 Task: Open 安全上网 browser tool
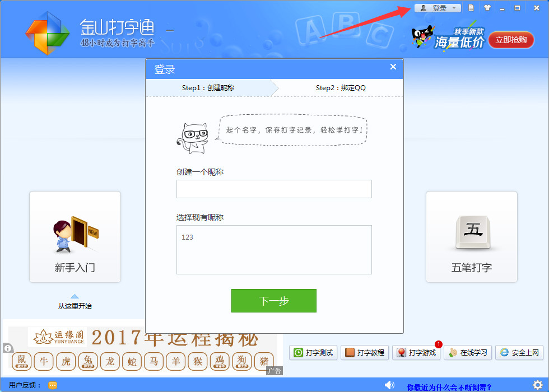click(x=519, y=352)
